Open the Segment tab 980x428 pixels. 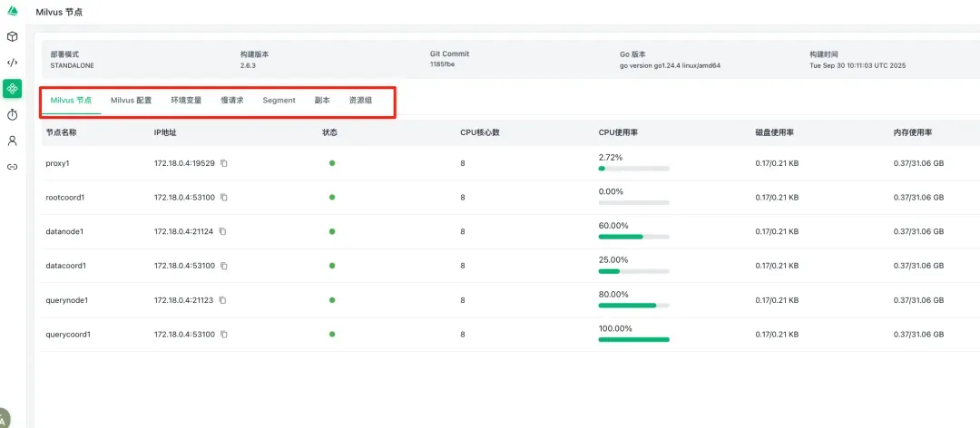pos(279,101)
